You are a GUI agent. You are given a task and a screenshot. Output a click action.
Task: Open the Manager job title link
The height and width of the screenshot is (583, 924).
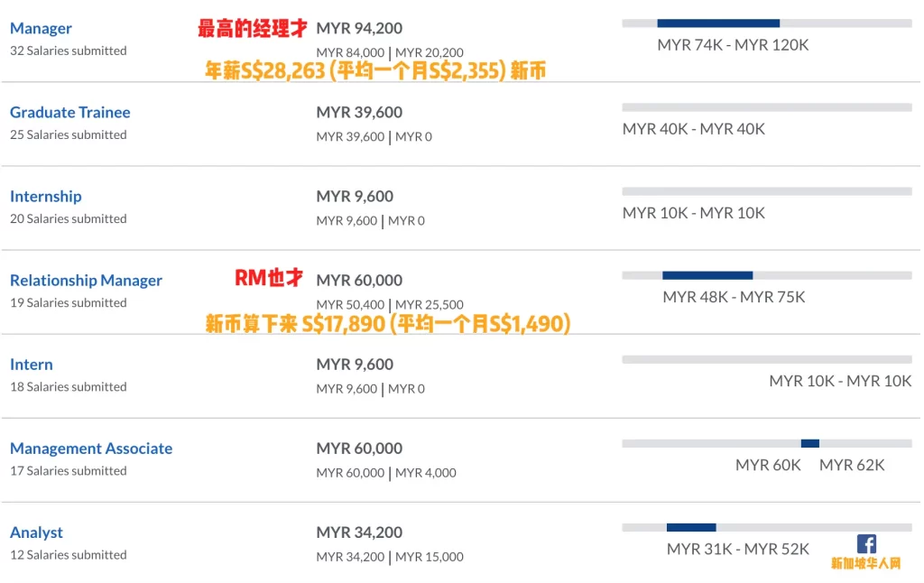[x=41, y=28]
